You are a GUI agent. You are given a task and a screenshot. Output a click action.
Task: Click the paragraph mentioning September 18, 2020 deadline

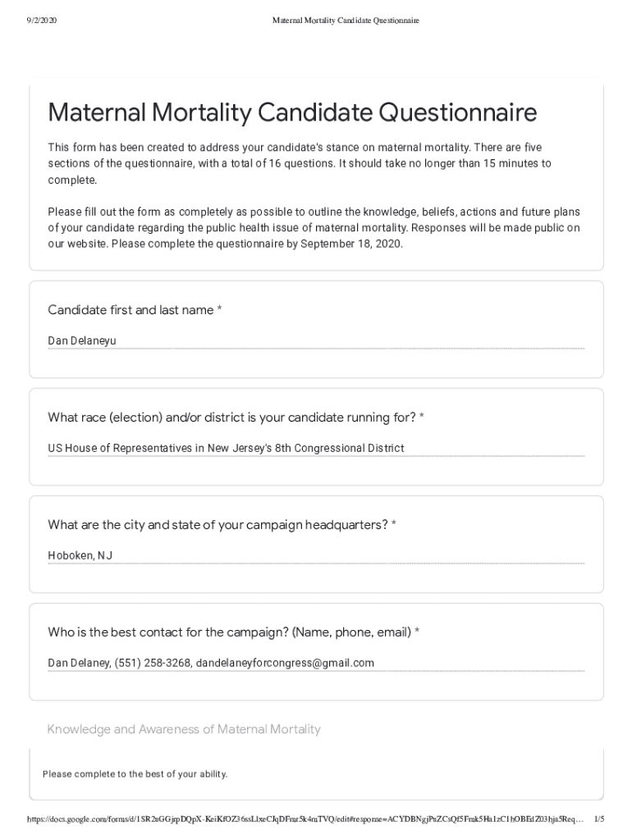point(314,227)
